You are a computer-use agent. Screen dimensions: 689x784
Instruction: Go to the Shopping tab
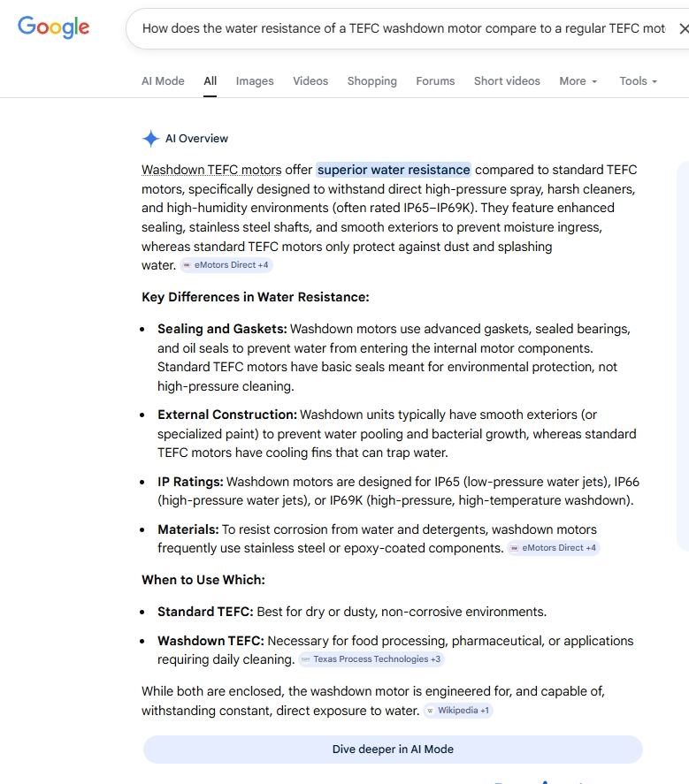tap(371, 81)
